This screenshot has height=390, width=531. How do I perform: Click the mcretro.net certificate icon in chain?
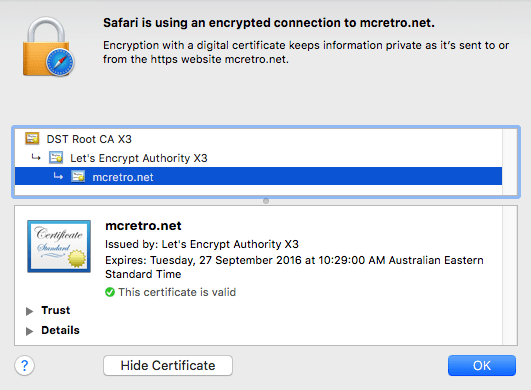tap(78, 176)
